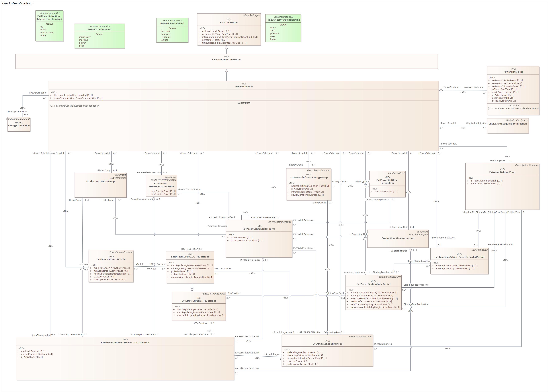Click the BaseIrregularTimeSeries class name
The height and width of the screenshot is (392, 549).
pos(227,60)
